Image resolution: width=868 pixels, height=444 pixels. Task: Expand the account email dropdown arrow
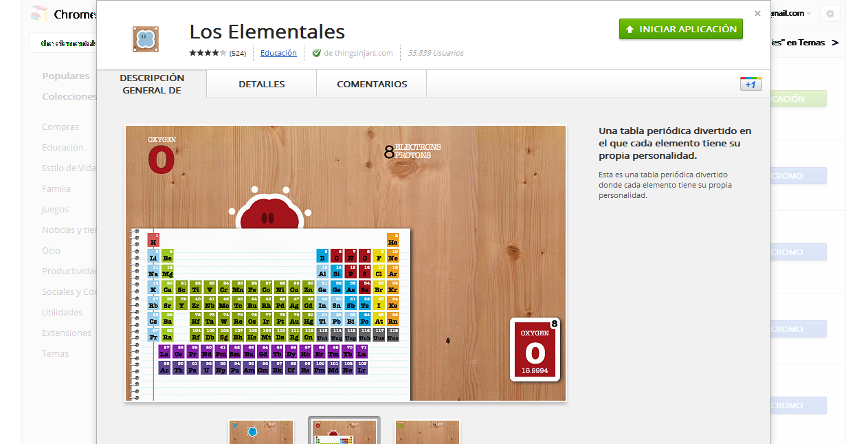click(x=809, y=14)
